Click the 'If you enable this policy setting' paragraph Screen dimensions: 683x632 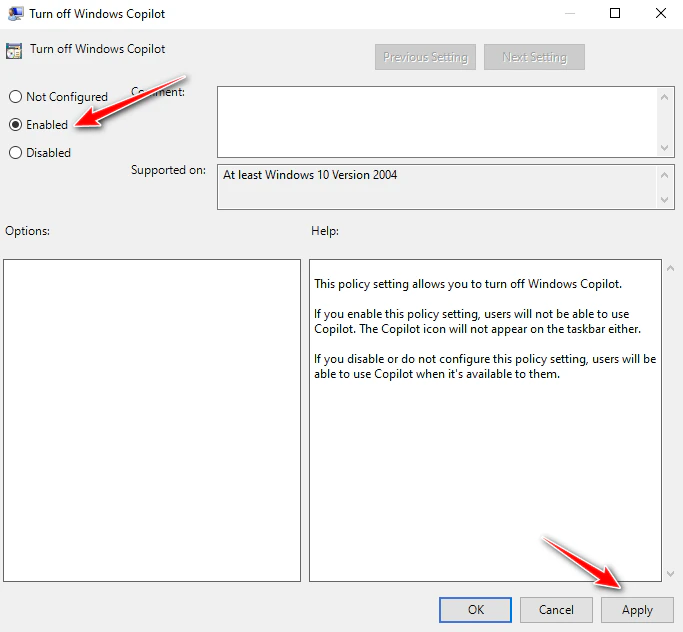[x=477, y=321]
